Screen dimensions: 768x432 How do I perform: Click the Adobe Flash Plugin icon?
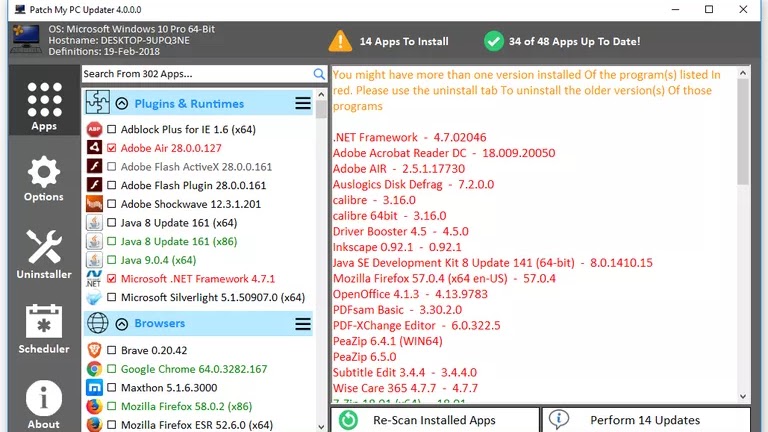[94, 185]
